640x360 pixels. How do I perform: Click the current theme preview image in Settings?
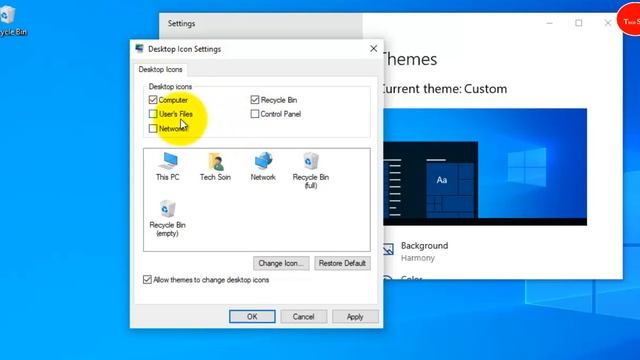click(485, 167)
